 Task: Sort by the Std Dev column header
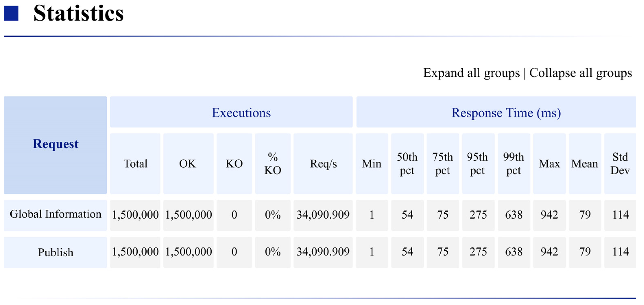click(620, 164)
